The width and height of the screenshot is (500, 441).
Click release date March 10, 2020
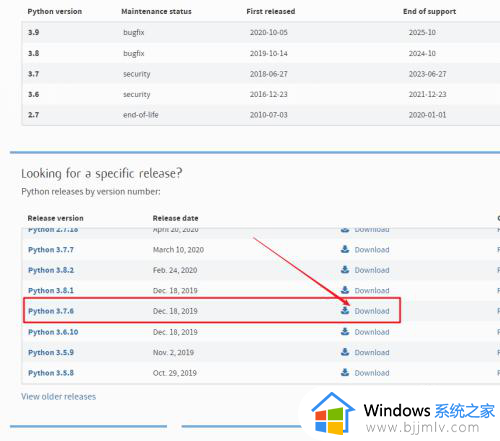click(178, 250)
